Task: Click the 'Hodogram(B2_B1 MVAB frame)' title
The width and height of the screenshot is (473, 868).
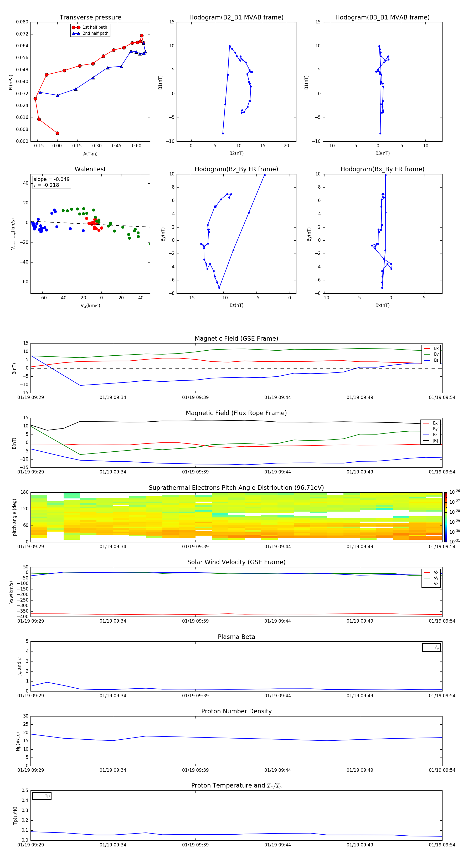Action: (x=236, y=18)
